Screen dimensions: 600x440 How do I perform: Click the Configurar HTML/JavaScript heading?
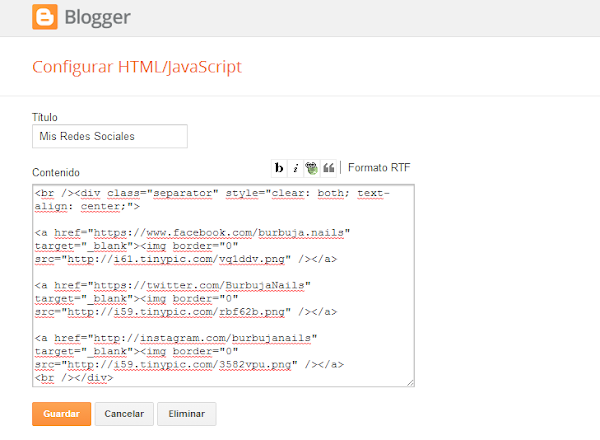pyautogui.click(x=137, y=68)
